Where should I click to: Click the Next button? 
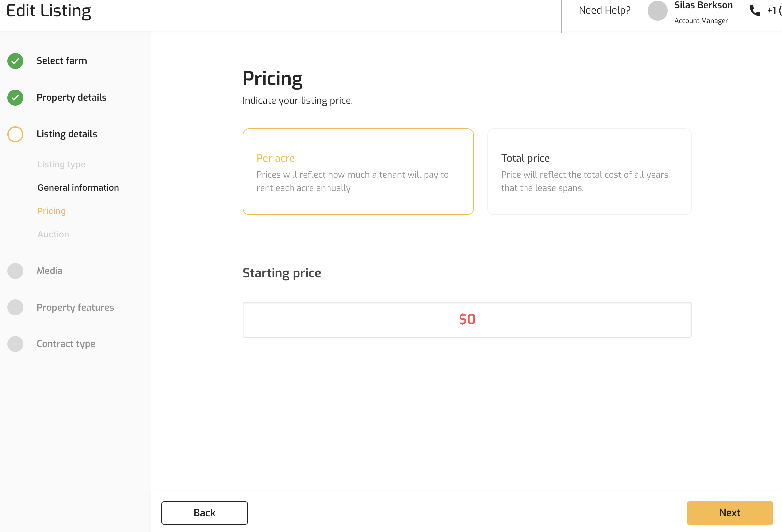[730, 513]
